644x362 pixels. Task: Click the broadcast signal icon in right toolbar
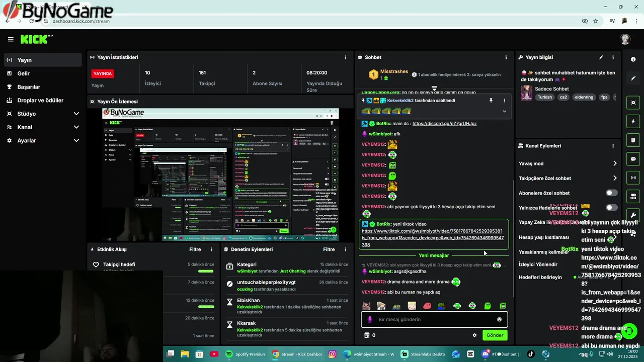click(x=633, y=177)
